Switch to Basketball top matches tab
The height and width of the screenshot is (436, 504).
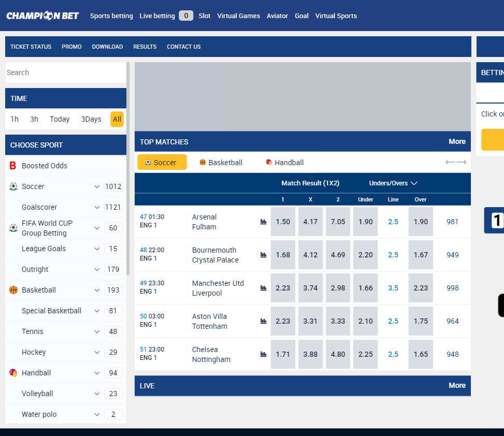click(x=221, y=163)
